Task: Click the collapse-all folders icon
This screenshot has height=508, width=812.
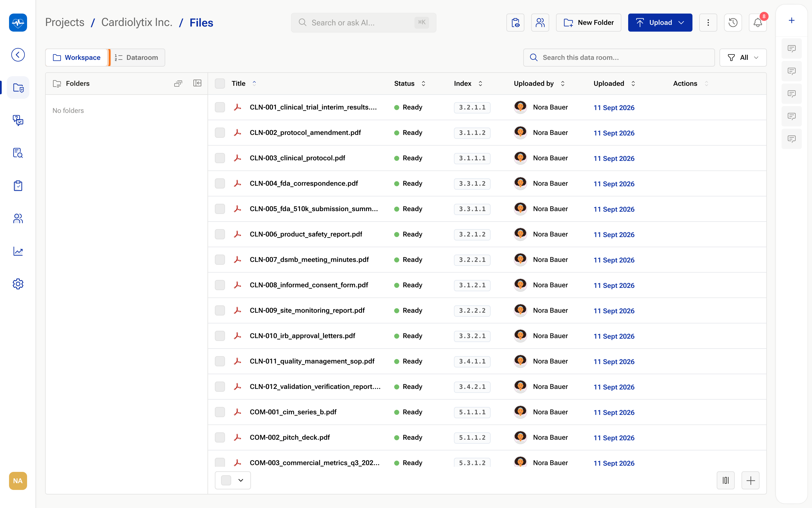Action: click(178, 83)
